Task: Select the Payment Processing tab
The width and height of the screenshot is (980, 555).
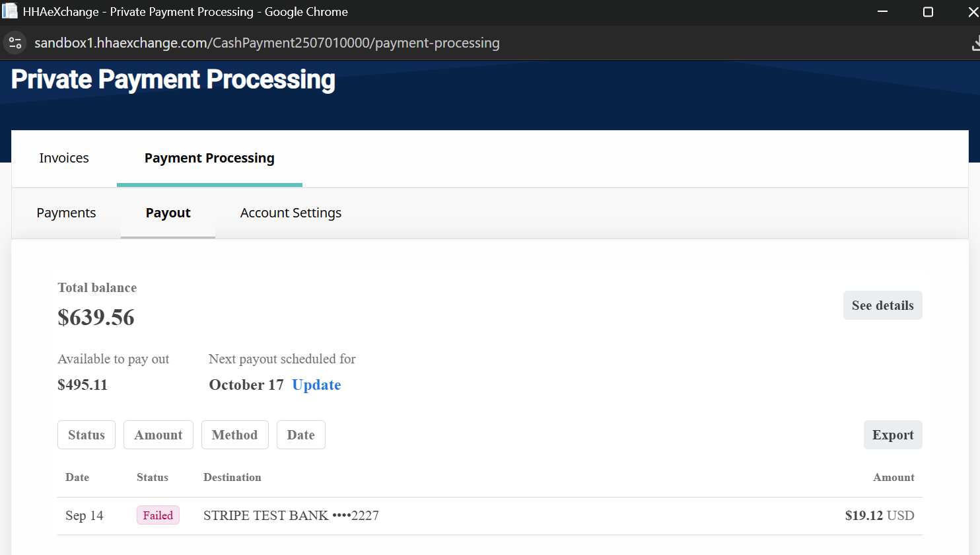Action: 209,158
